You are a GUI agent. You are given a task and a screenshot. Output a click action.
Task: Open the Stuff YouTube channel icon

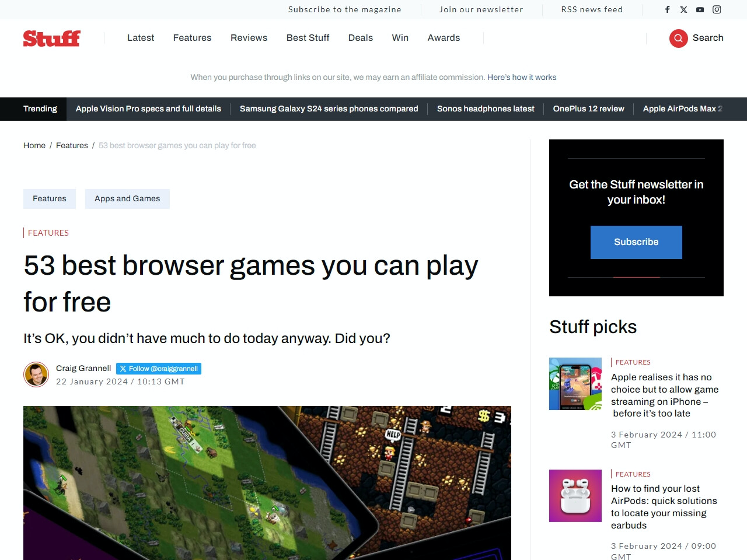point(700,9)
